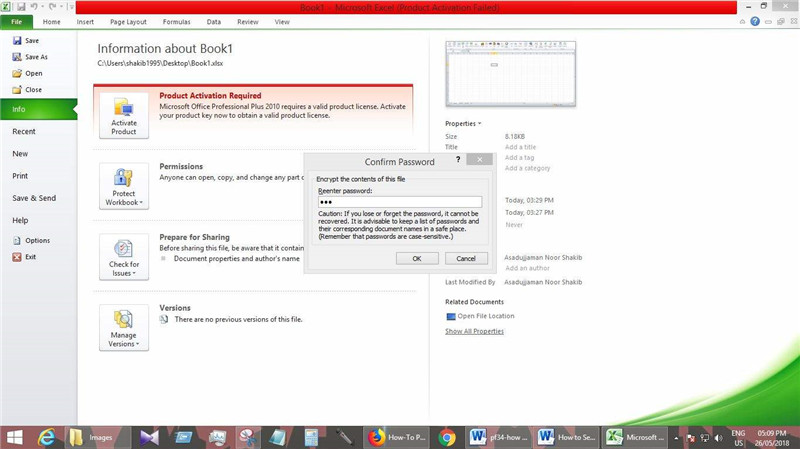
Task: Click Cancel in Confirm Password dialog
Action: pos(466,259)
